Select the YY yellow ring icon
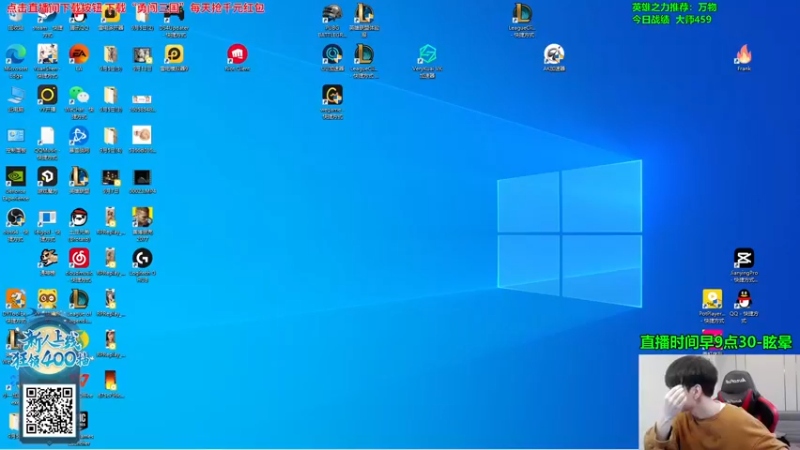Image resolution: width=800 pixels, height=450 pixels. (47, 95)
